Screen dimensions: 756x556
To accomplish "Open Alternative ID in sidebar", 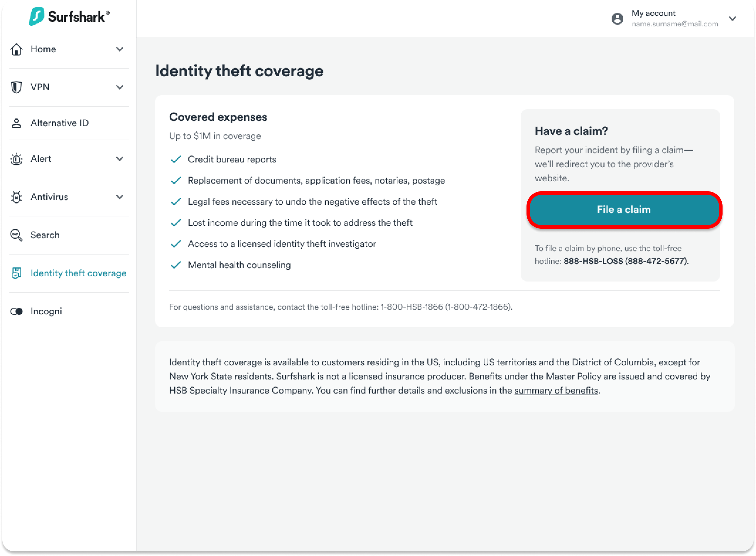I will click(x=60, y=123).
